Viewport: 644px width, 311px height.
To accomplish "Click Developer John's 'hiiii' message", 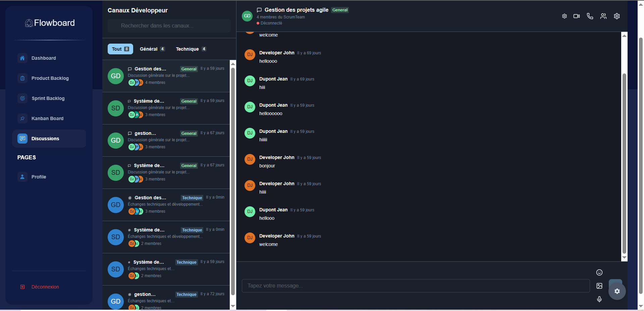I will tap(263, 192).
